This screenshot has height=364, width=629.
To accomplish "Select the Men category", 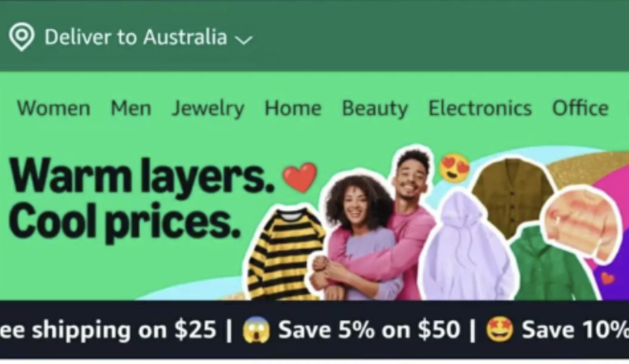I will (x=131, y=108).
